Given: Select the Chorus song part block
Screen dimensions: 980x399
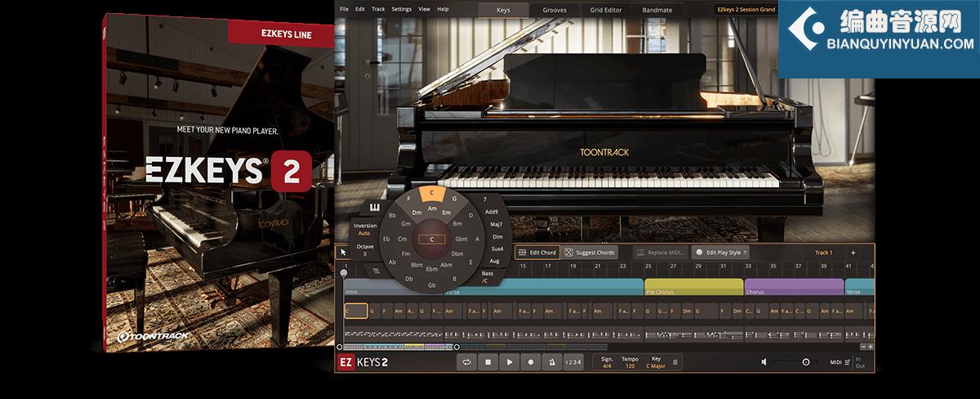Looking at the screenshot, I should [x=794, y=289].
